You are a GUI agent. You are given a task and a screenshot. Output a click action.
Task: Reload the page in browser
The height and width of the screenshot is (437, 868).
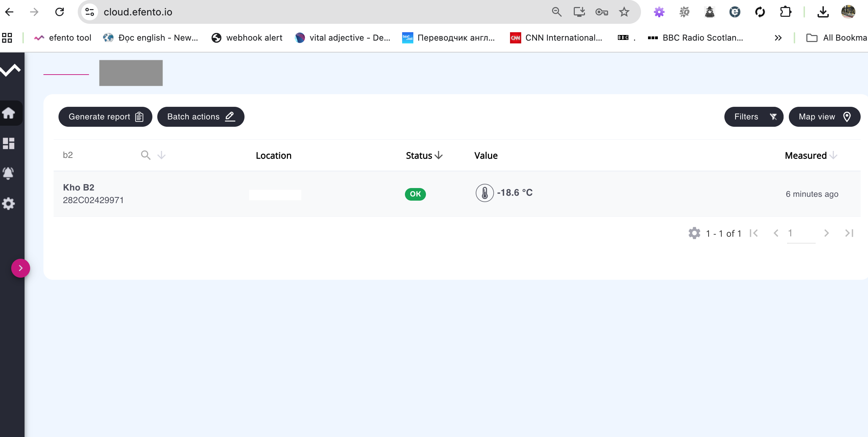pyautogui.click(x=60, y=12)
